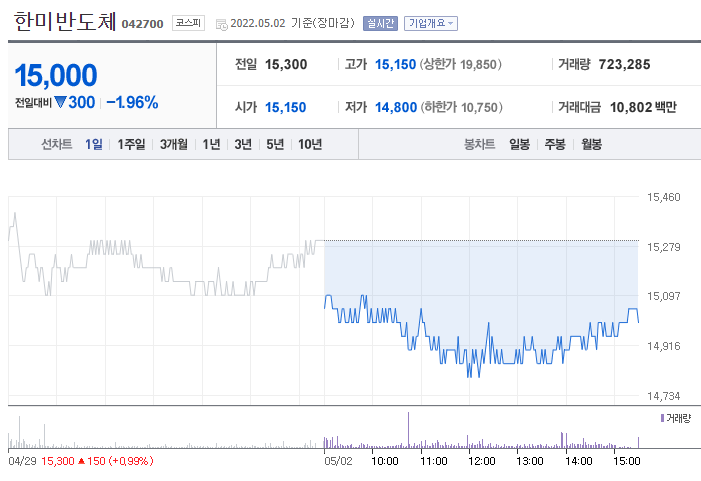Click the 코스피 market badge
Screen dimensions: 701x481
point(188,23)
